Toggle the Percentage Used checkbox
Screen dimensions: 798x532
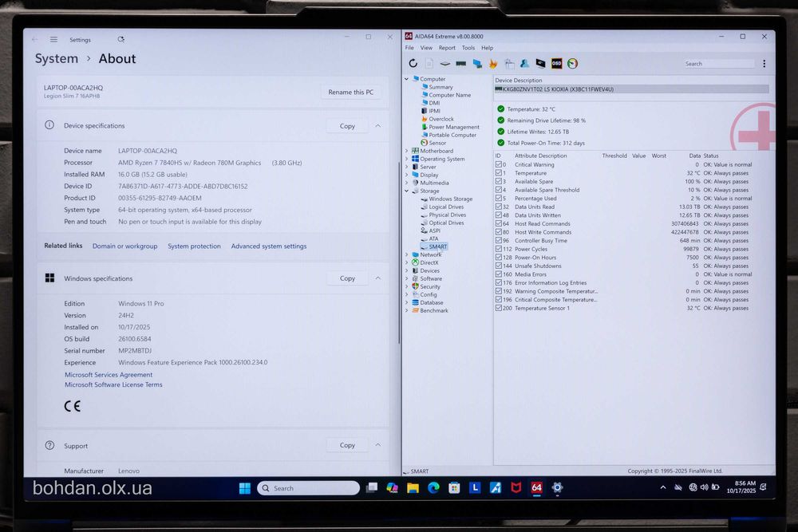499,198
